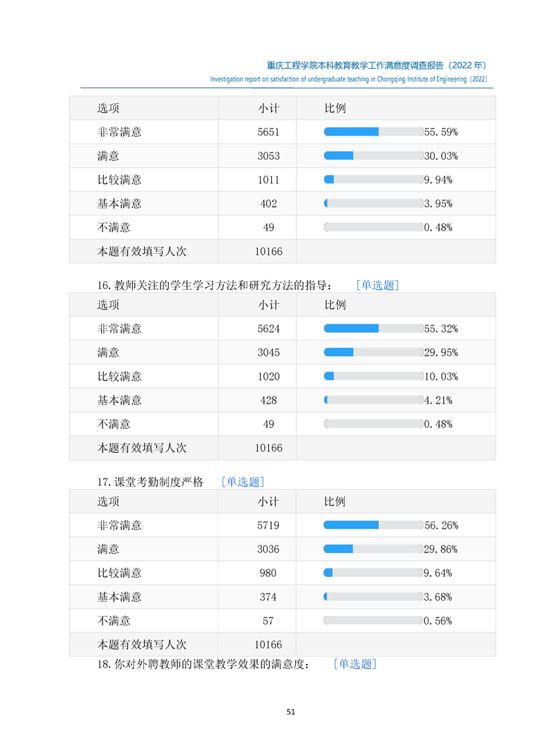Click the [单选题] tag after question 18
Viewport: 557px width, 756px height.
355,663
